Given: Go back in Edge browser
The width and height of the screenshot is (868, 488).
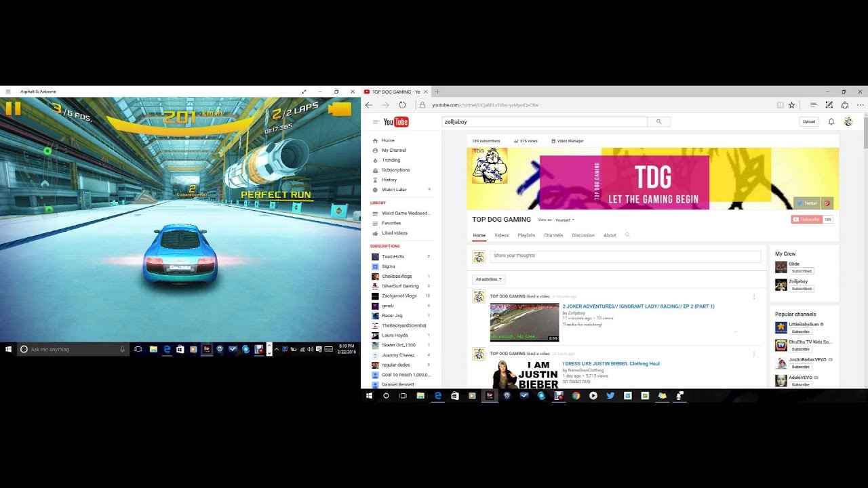Looking at the screenshot, I should (x=369, y=105).
